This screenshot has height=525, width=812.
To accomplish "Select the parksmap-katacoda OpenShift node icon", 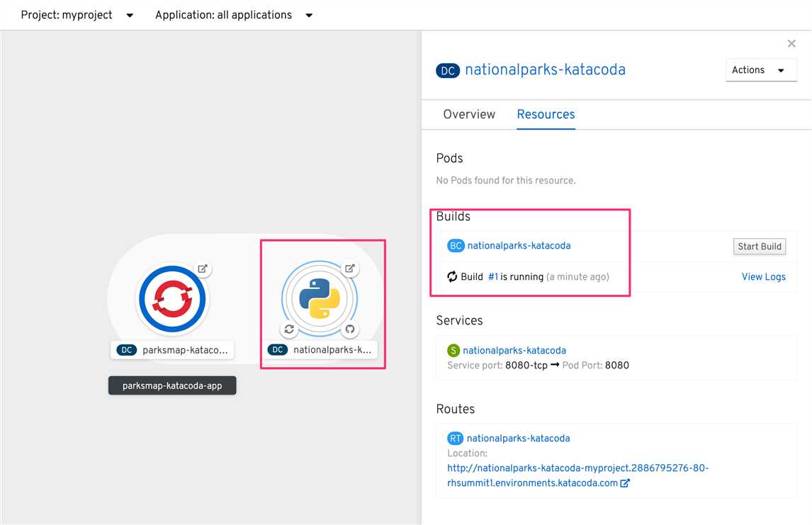I will (172, 299).
